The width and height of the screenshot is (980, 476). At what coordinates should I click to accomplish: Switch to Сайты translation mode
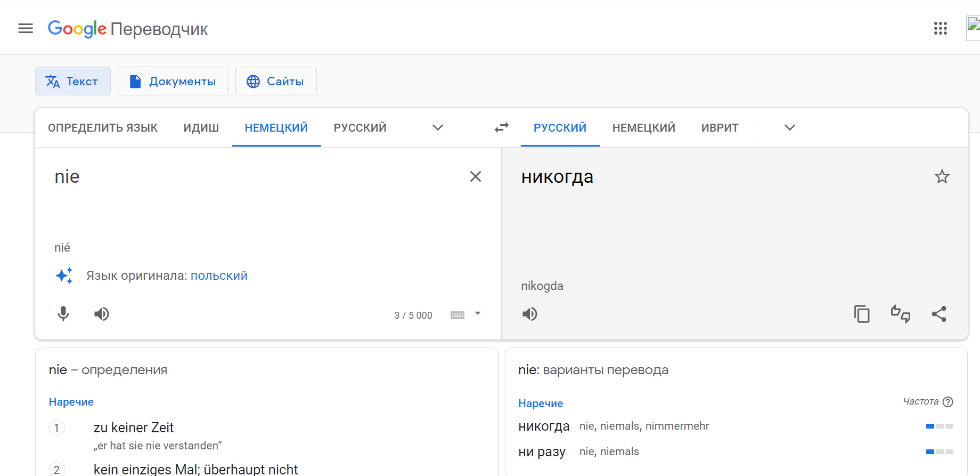pos(276,81)
